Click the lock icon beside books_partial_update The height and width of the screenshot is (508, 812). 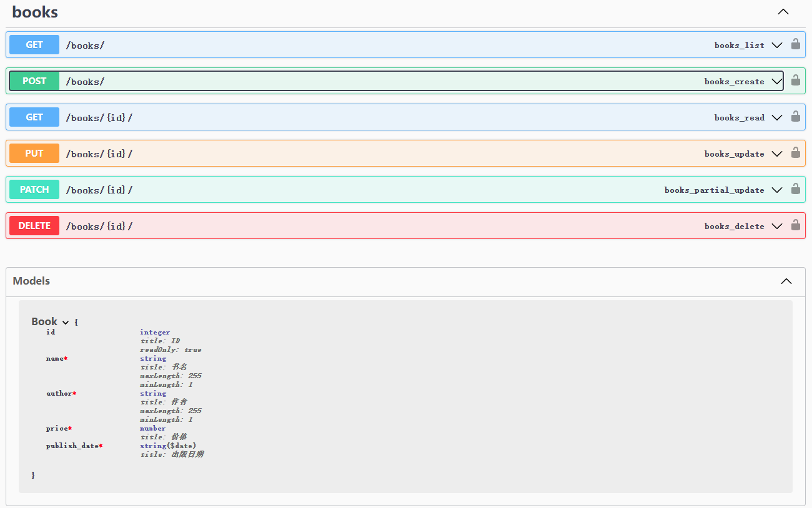point(795,189)
